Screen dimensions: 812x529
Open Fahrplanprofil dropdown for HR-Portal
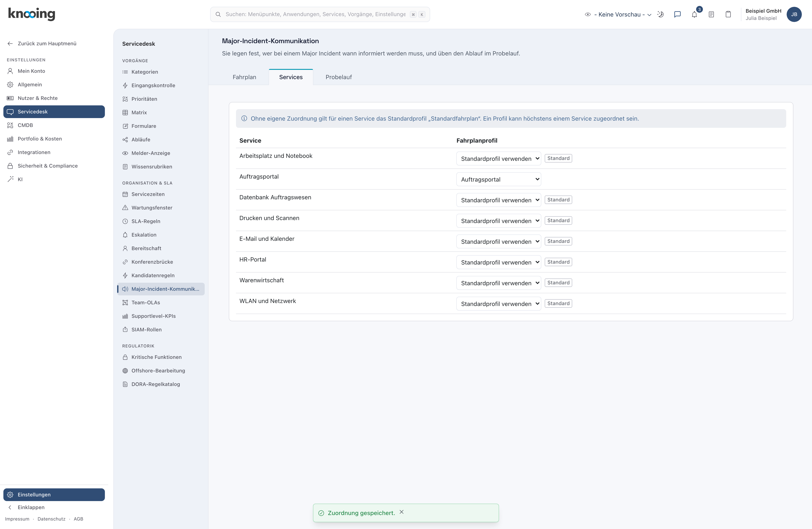point(498,262)
